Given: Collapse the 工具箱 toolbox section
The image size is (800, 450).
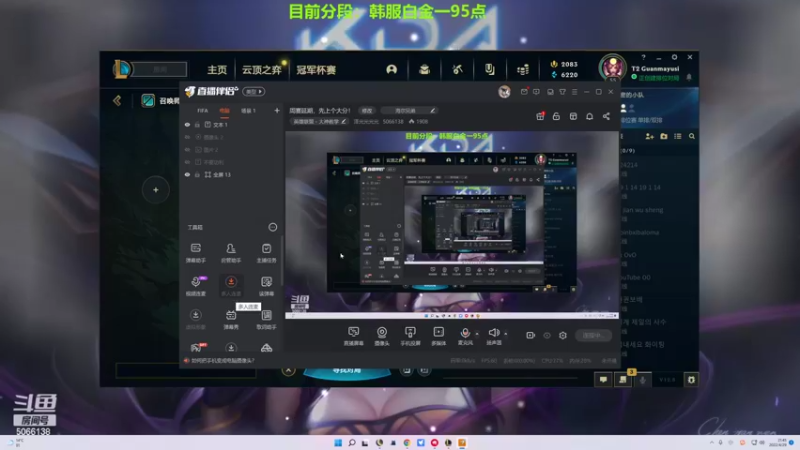Looking at the screenshot, I should [272, 227].
